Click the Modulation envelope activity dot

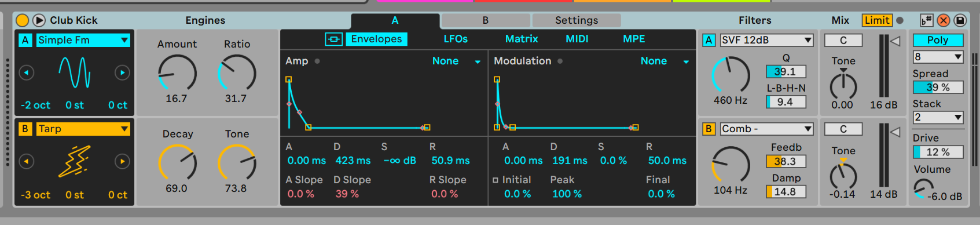pyautogui.click(x=560, y=61)
